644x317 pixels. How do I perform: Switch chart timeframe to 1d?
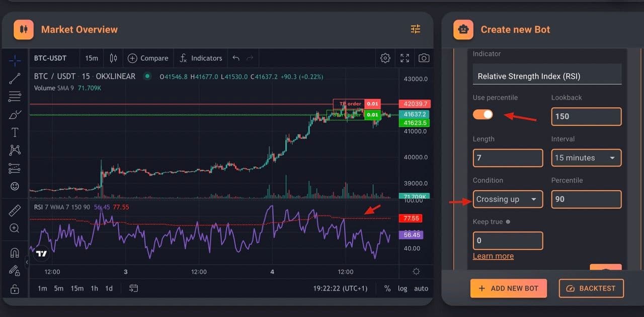pos(110,288)
